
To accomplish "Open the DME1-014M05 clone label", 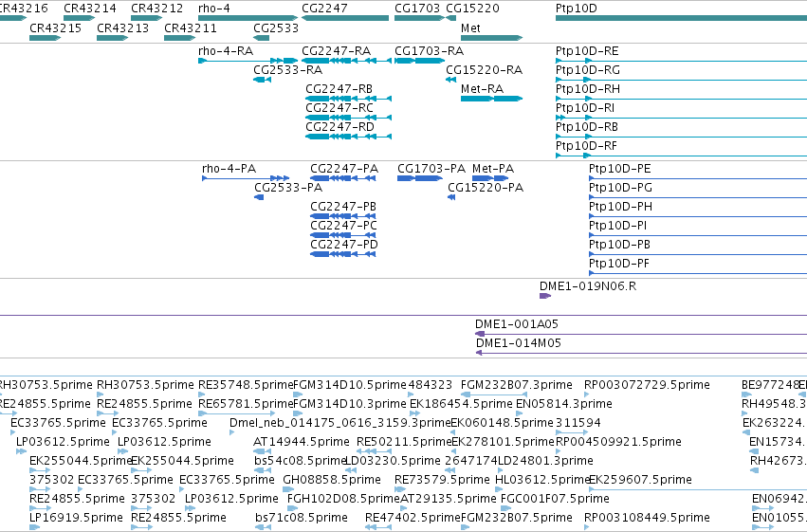I will click(519, 343).
